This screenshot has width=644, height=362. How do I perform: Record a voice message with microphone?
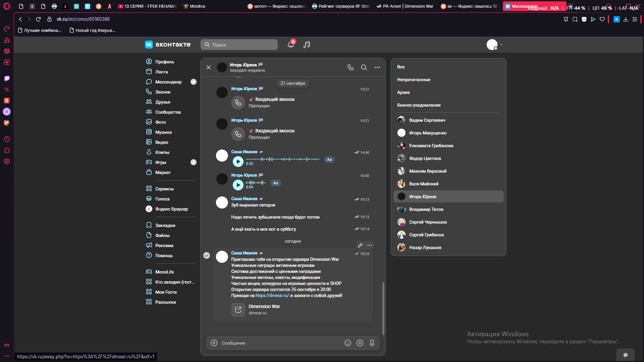coord(372,343)
